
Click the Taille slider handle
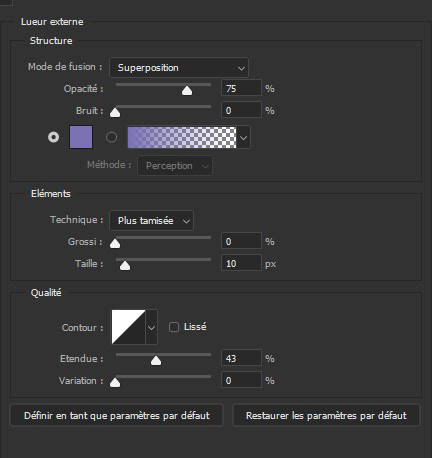pos(125,266)
